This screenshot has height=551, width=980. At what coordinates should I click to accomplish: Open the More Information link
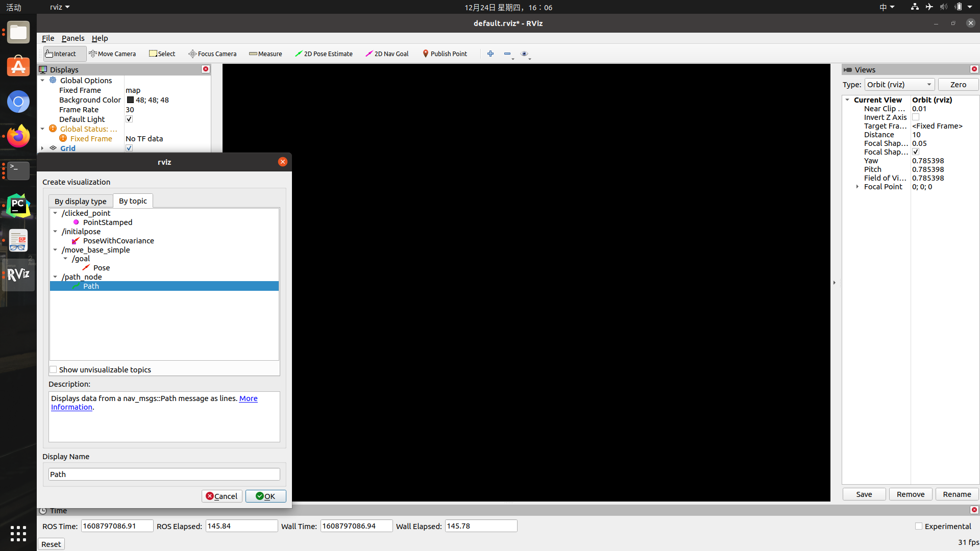248,398
